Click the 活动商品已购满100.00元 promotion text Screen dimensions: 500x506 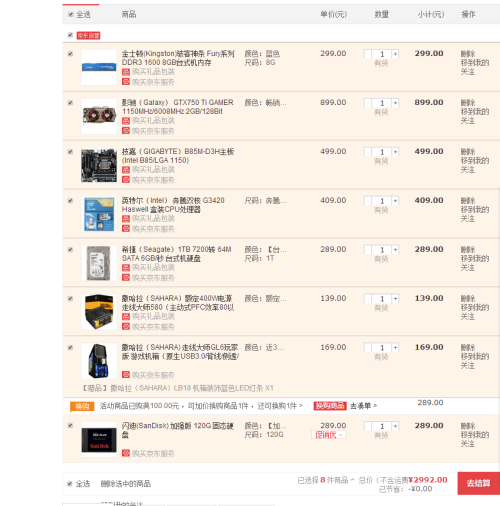201,406
